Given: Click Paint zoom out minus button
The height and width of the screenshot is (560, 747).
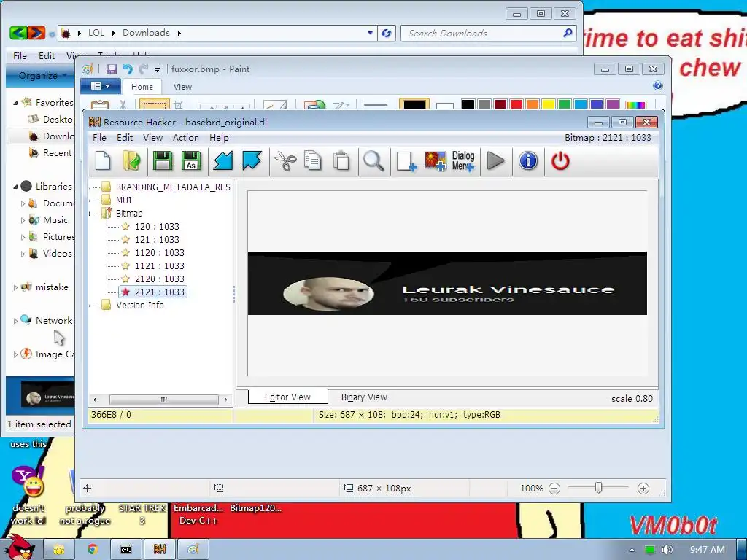Looking at the screenshot, I should click(x=554, y=489).
